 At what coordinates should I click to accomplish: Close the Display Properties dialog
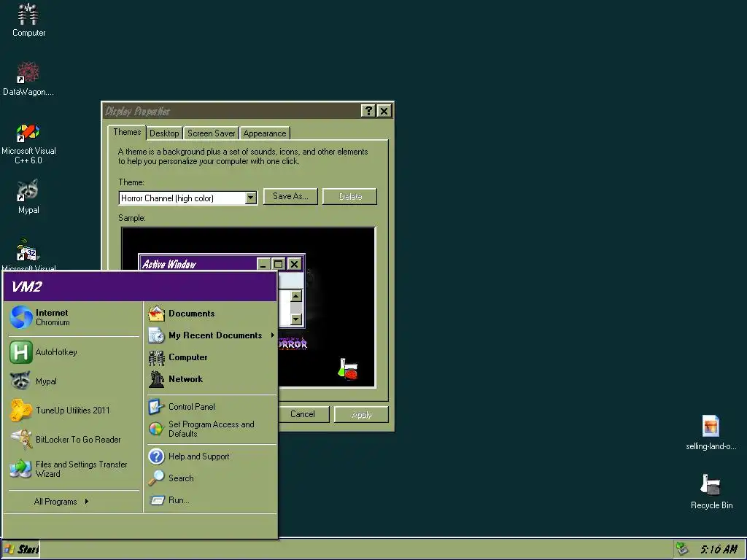tap(384, 111)
